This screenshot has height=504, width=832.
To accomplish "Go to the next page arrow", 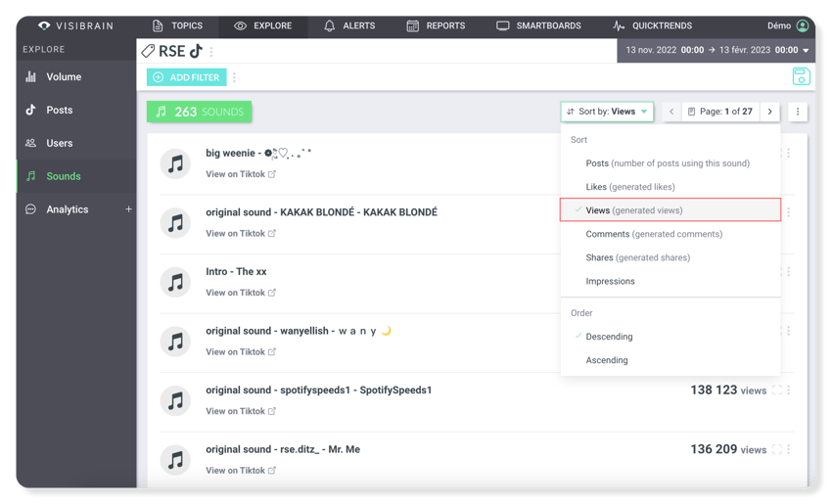I will [769, 112].
